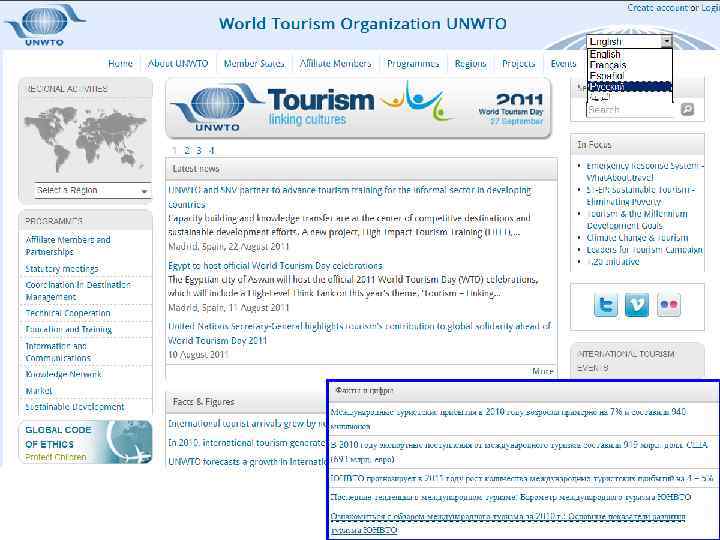Open the Technical Cooperation link
Image resolution: width=720 pixels, height=540 pixels.
68,313
